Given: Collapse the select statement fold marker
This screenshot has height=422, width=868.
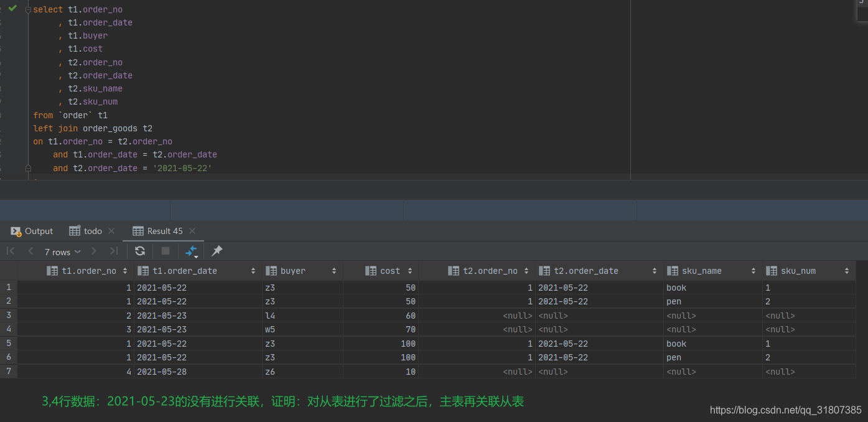Looking at the screenshot, I should [28, 10].
